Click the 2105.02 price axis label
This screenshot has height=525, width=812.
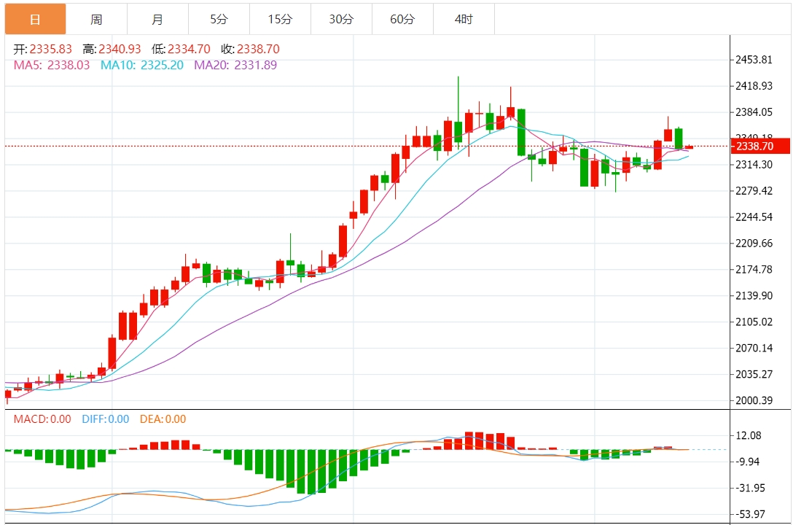pos(754,322)
